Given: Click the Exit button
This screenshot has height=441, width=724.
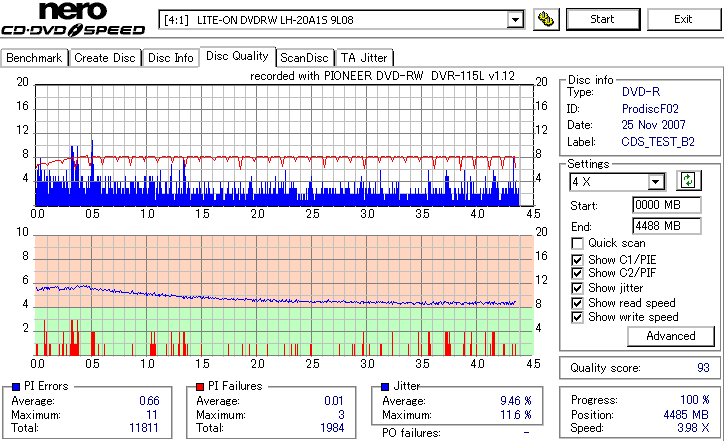Looking at the screenshot, I should click(x=683, y=19).
